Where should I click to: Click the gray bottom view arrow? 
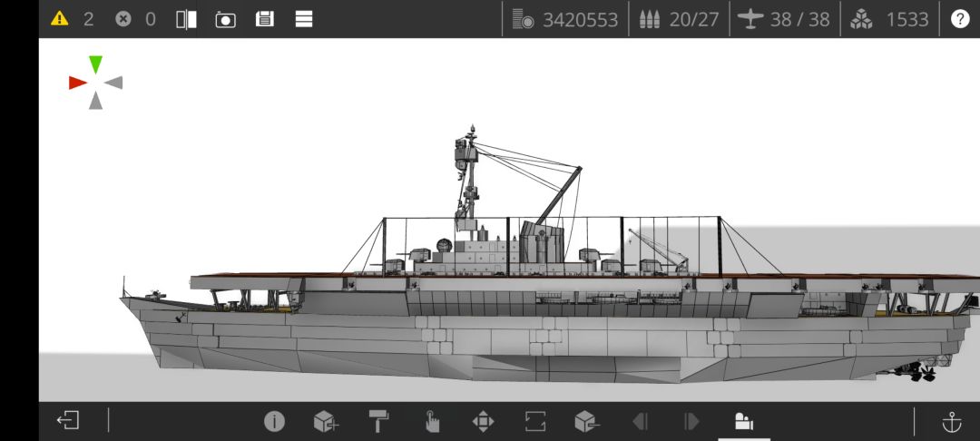[x=95, y=101]
